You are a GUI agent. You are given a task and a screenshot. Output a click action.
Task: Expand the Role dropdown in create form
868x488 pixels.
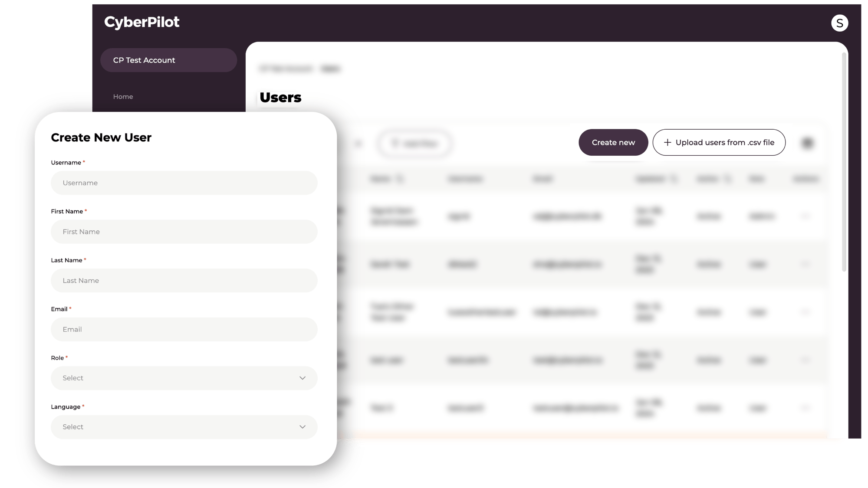click(184, 378)
